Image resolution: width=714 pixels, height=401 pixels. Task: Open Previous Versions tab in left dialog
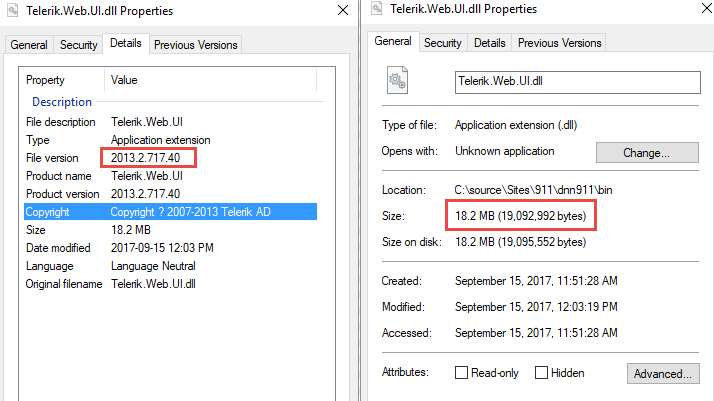click(196, 45)
